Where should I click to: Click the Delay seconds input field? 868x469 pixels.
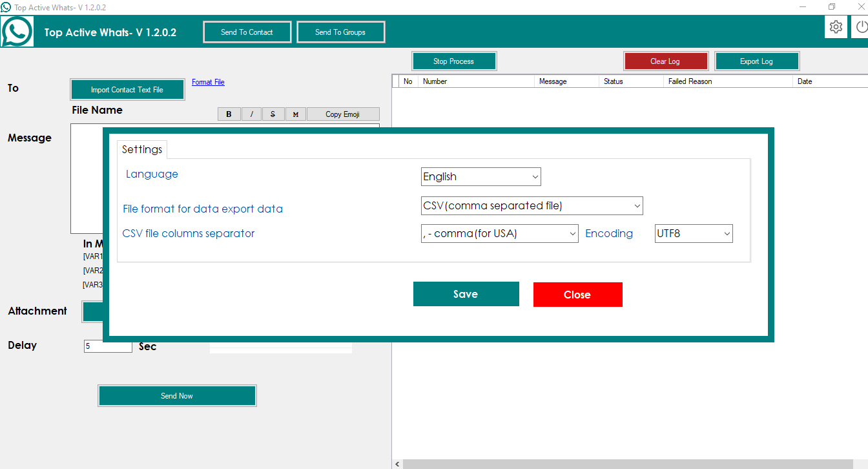(108, 346)
